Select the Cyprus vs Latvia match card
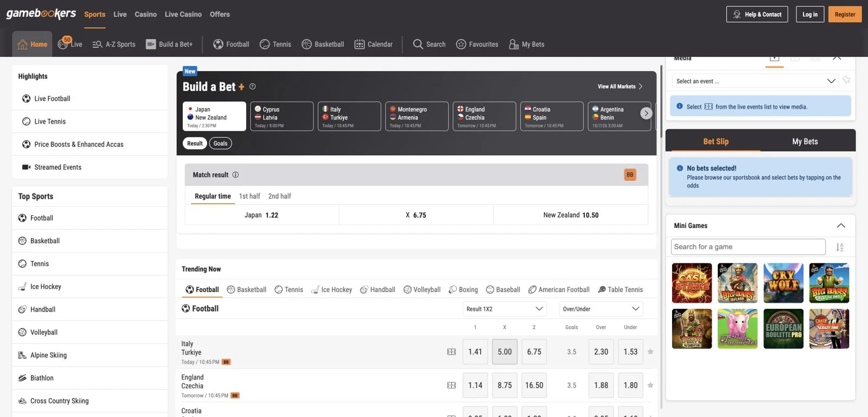 click(282, 116)
